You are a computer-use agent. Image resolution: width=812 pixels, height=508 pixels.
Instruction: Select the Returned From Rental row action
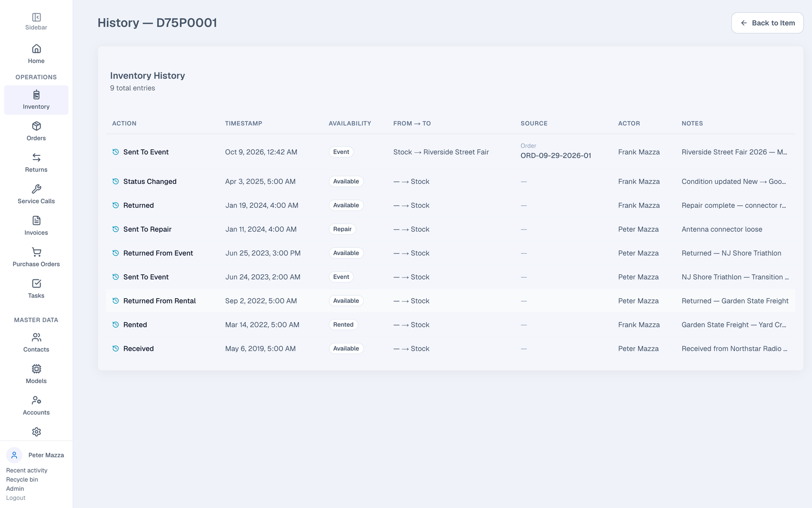tap(159, 301)
